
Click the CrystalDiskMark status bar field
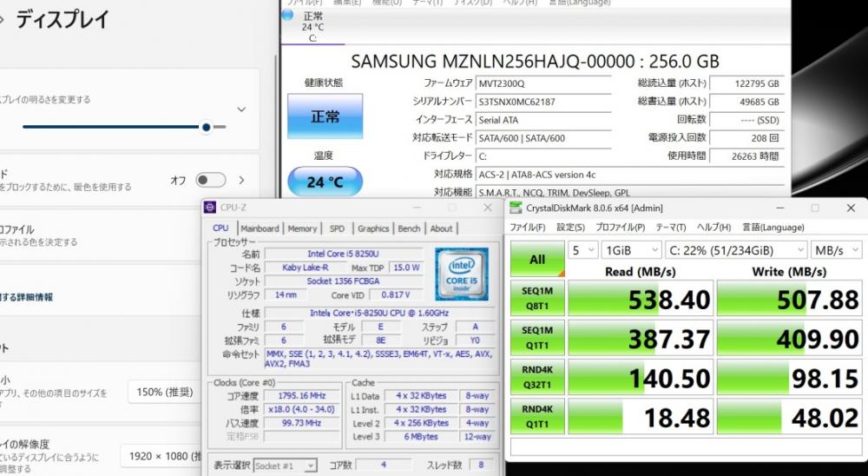686,446
